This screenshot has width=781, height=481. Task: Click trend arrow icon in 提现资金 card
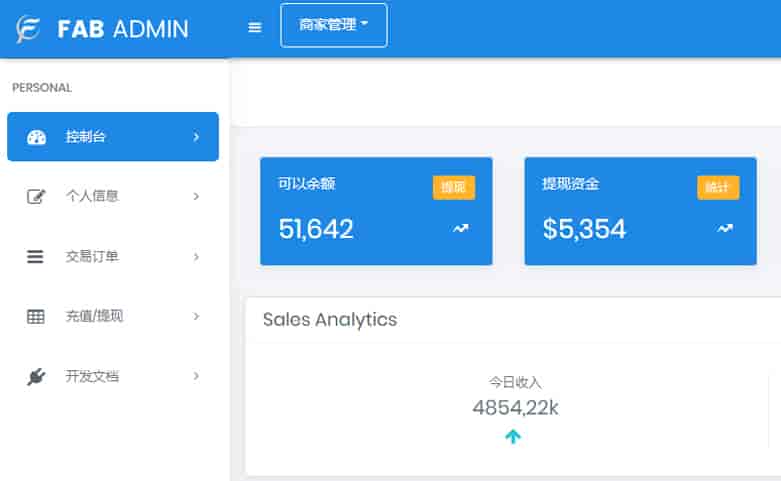tap(724, 229)
